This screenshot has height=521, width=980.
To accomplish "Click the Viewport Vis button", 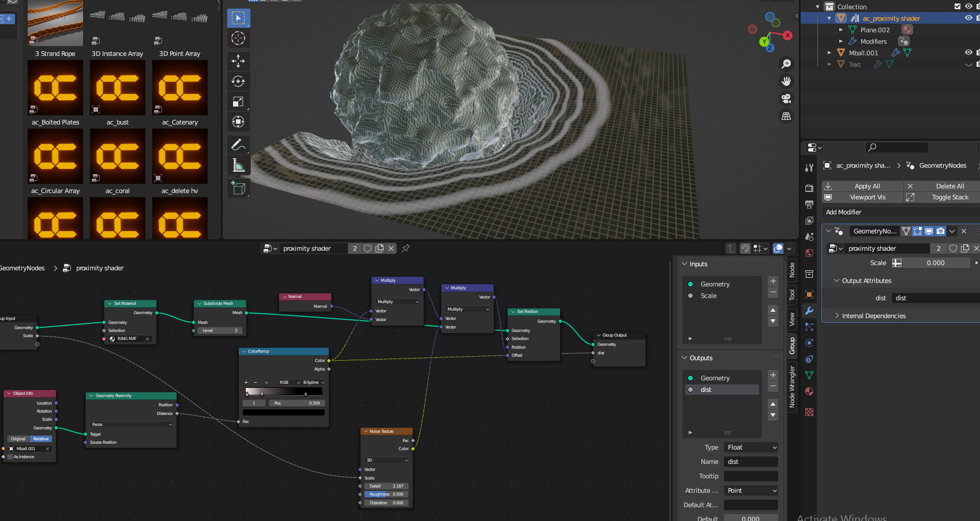I will pos(862,197).
